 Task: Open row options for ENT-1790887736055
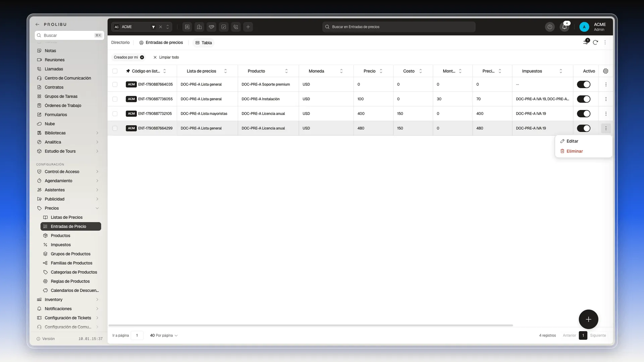[x=606, y=99]
